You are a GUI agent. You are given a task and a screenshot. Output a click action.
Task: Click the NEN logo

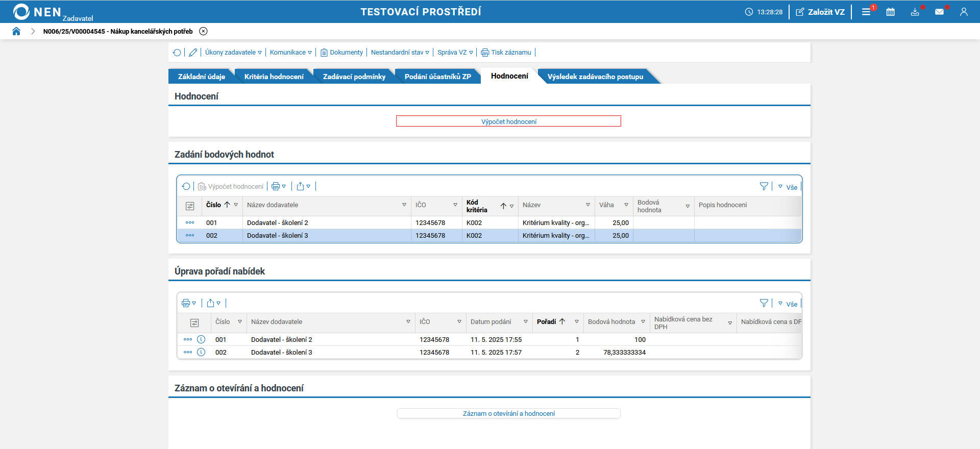37,12
